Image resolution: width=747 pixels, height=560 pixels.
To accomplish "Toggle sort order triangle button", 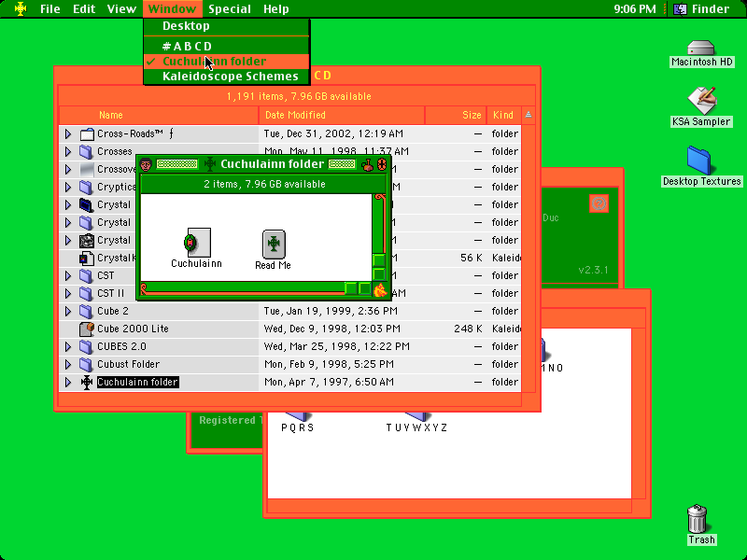I will pos(529,115).
